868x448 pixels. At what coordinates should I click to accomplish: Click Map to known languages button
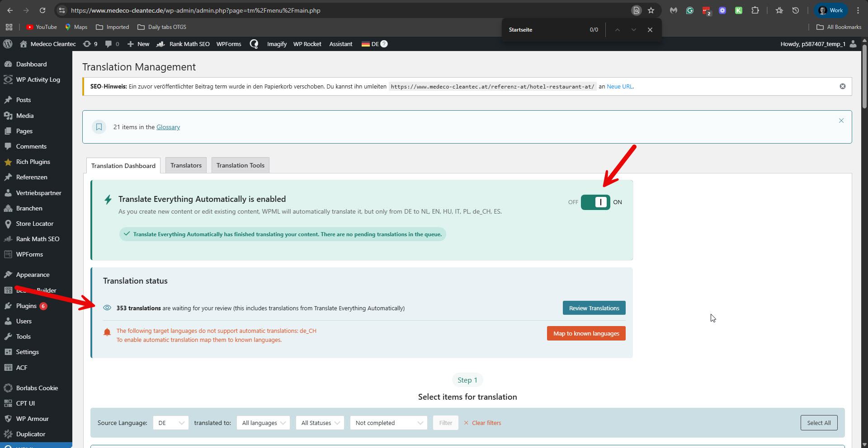coord(586,333)
